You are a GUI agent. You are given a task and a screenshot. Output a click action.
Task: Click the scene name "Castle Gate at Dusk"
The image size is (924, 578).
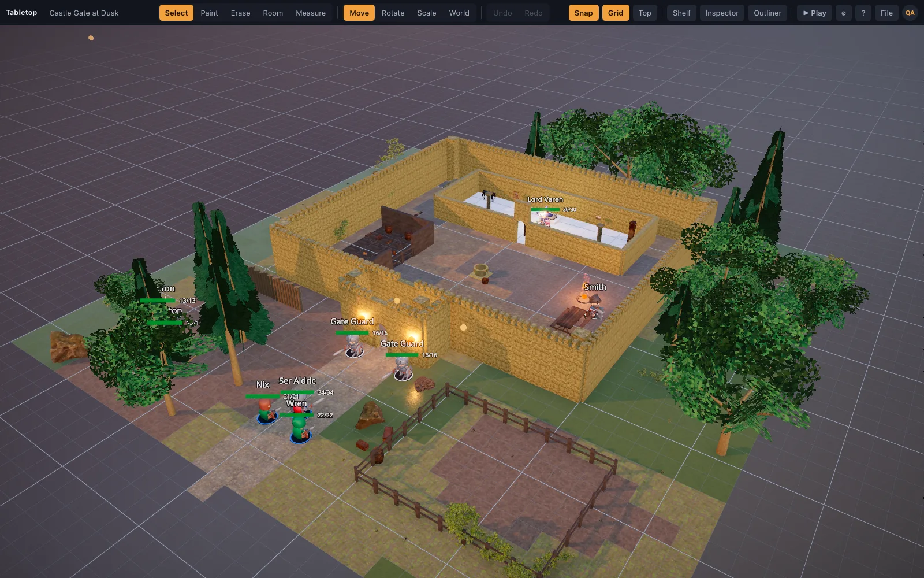pos(84,13)
